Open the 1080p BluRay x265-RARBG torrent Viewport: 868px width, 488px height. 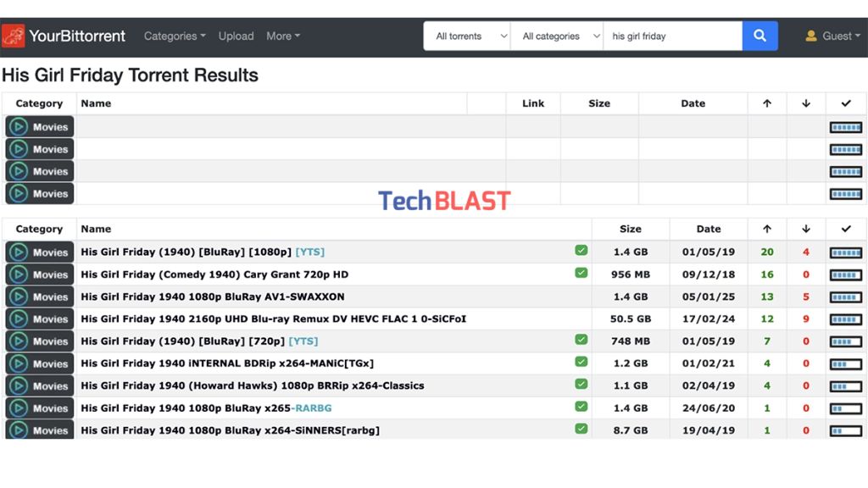pos(207,408)
